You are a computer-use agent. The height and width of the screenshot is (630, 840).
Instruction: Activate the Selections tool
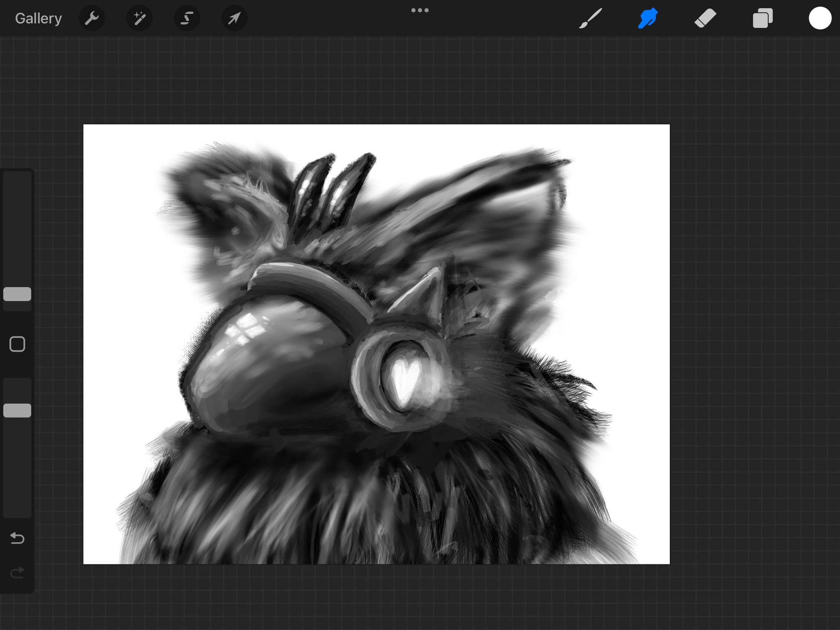(x=187, y=18)
